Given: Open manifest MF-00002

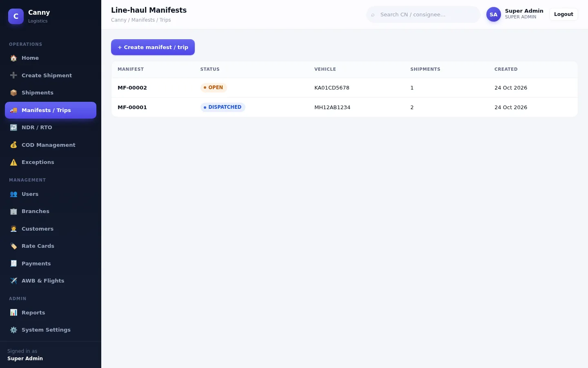Looking at the screenshot, I should 132,88.
